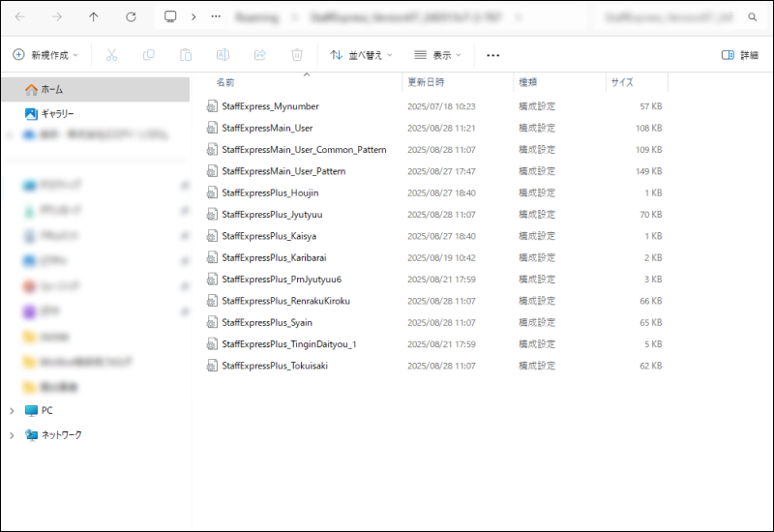Open the 新規作成 menu
The image size is (774, 532).
(x=45, y=55)
